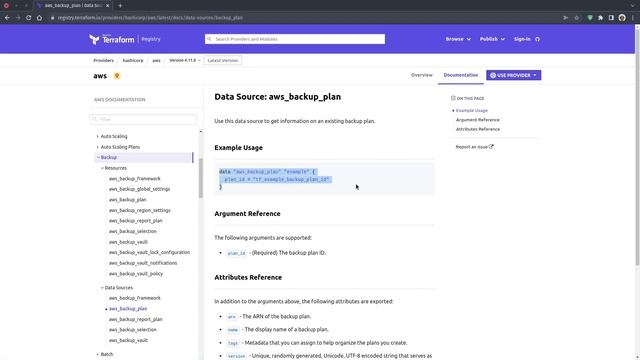Open aws_backup_vault_lock_configuration resource
This screenshot has height=360, width=640.
149,253
